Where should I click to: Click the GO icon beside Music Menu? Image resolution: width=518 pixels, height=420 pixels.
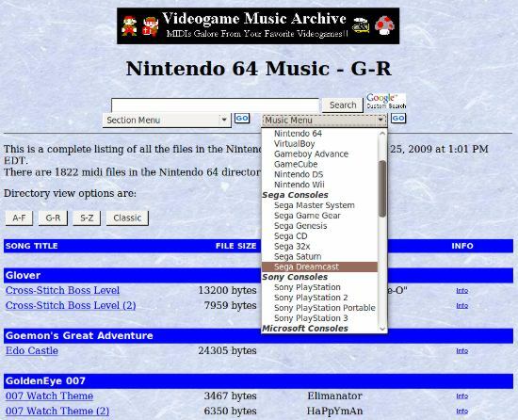tap(398, 119)
